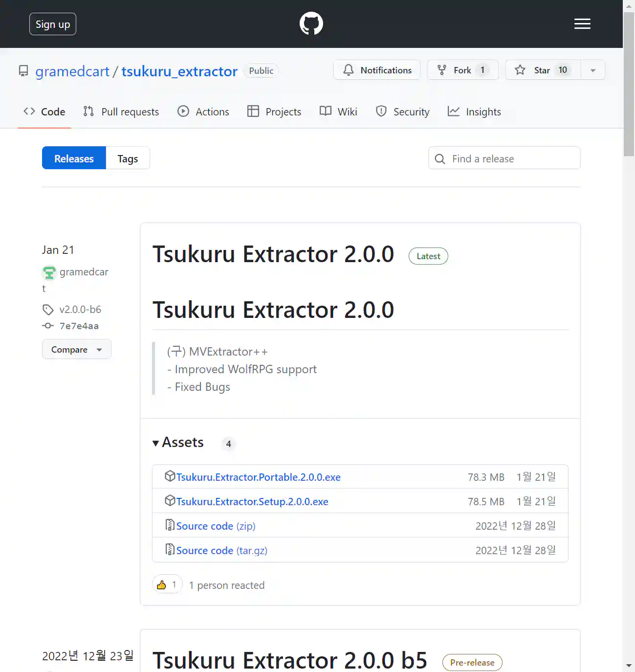Click the repository book icon

pos(23,71)
